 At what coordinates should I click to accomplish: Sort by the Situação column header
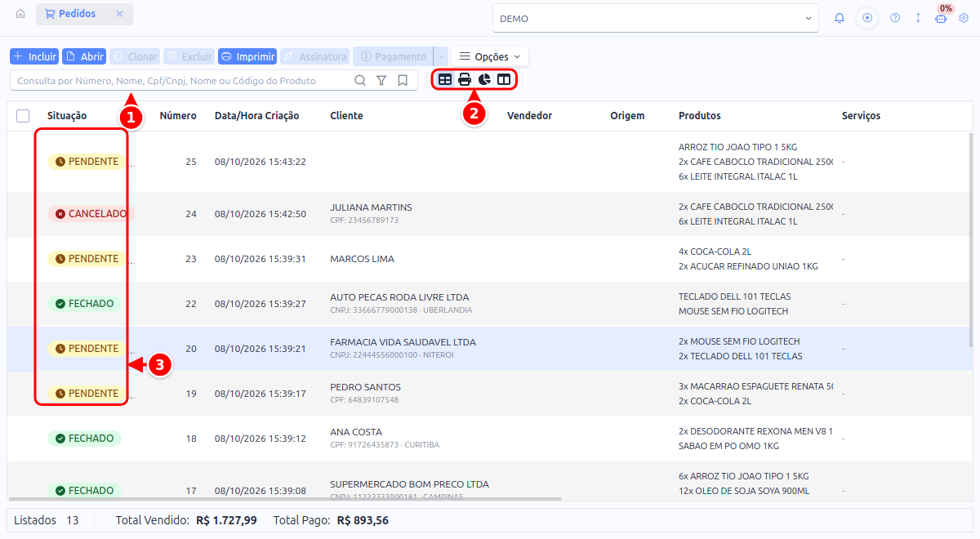[x=67, y=116]
